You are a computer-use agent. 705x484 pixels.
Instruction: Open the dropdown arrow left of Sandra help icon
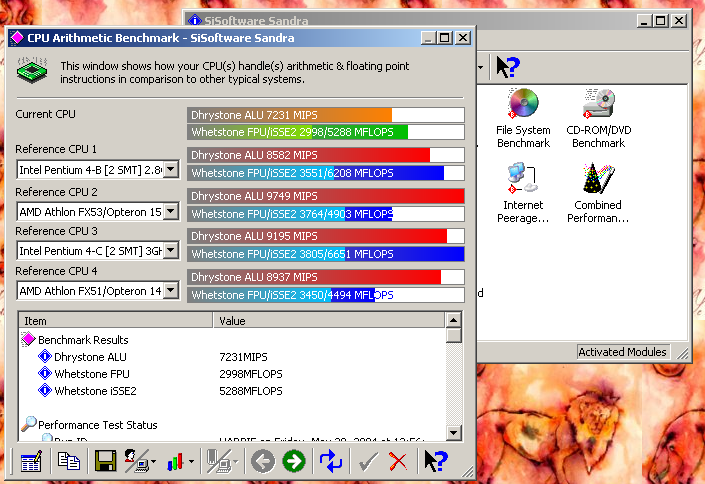click(x=481, y=67)
